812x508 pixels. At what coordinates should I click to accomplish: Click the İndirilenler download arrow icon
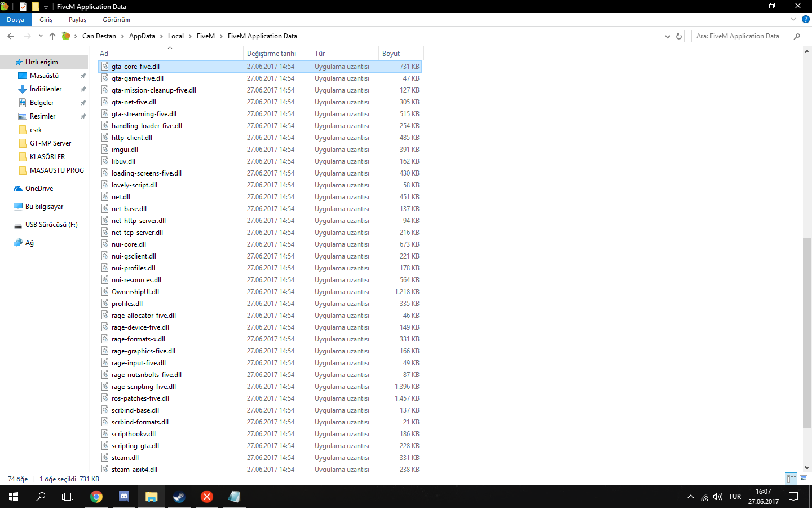pos(23,89)
